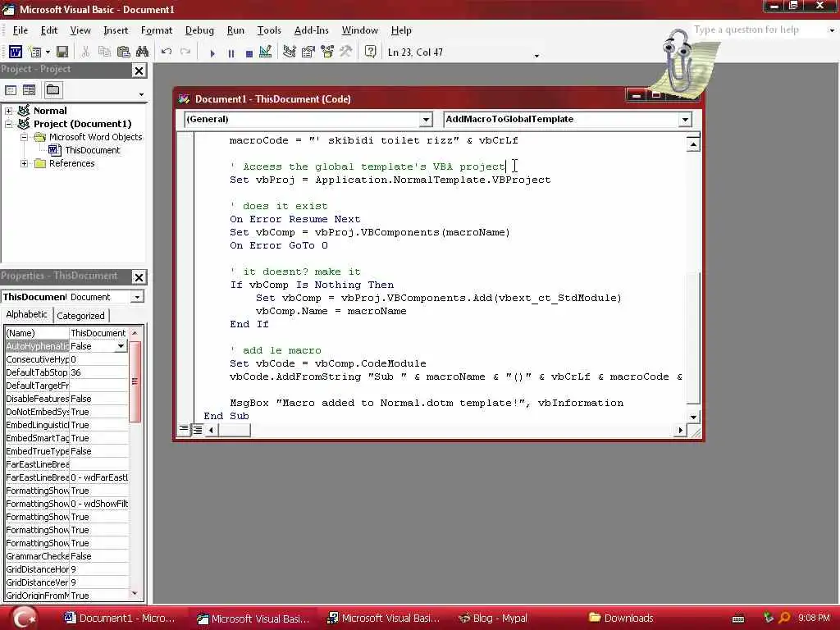840x630 pixels.
Task: Close the Project panel with X
Action: (x=139, y=71)
